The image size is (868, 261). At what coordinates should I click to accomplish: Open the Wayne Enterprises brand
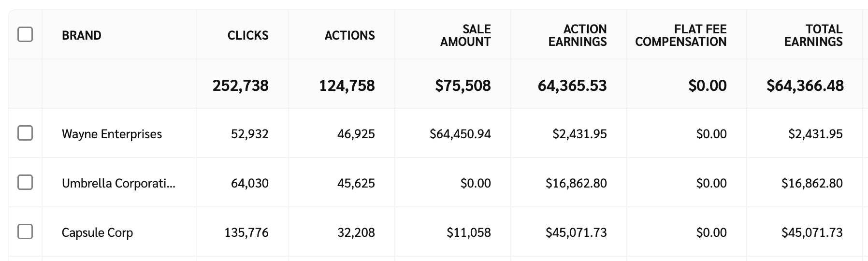(112, 134)
